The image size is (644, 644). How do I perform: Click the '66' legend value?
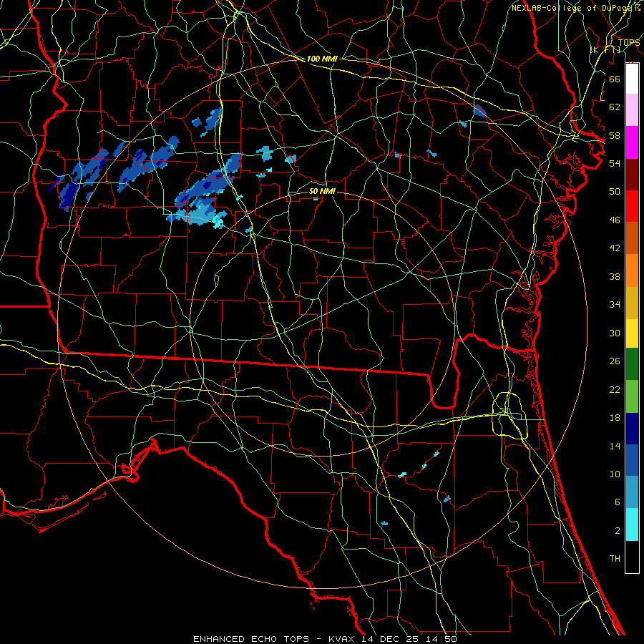click(x=615, y=79)
